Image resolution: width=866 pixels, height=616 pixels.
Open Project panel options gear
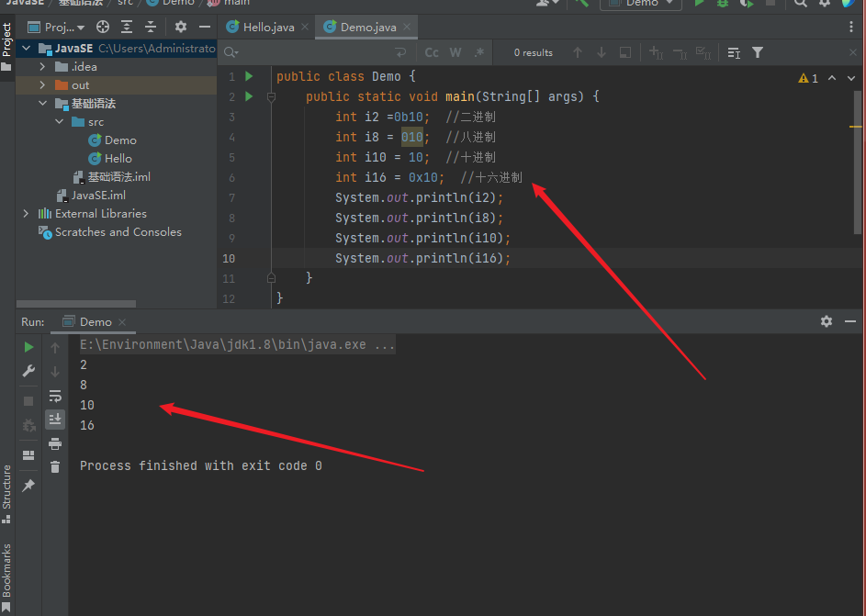[181, 27]
